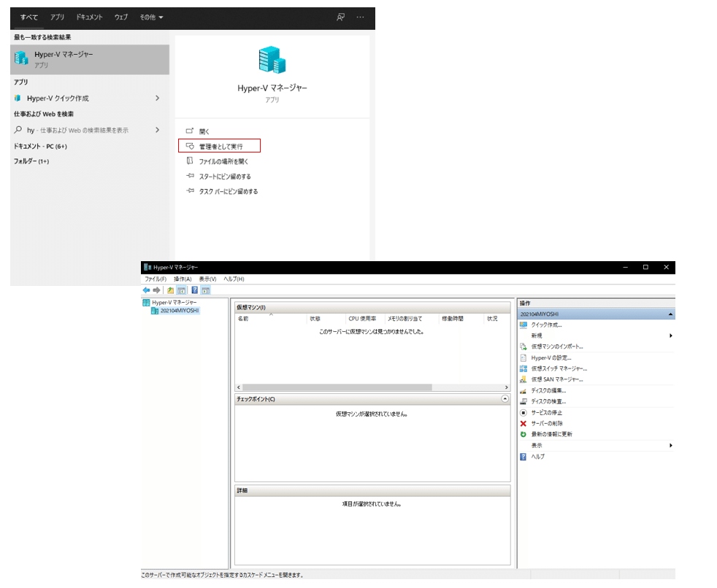This screenshot has width=717, height=588.
Task: Collapse 202104MIYOSHI actions header arrow
Action: coord(670,314)
